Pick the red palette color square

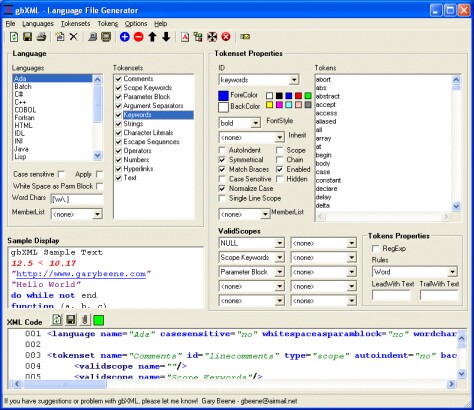(x=298, y=96)
